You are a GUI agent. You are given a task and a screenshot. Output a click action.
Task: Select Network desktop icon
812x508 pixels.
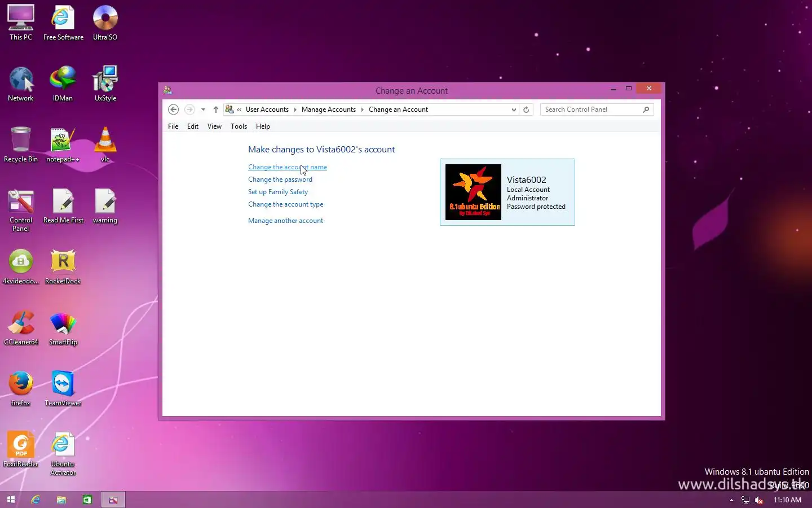pos(21,84)
